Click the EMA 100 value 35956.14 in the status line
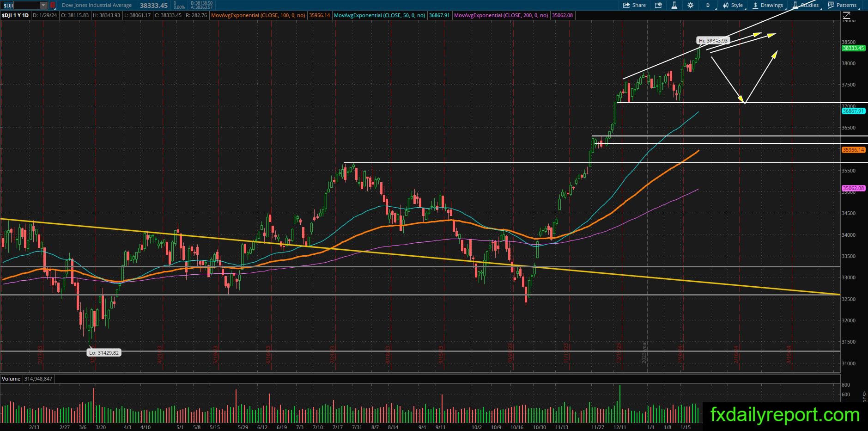The height and width of the screenshot is (431, 868). pos(319,15)
